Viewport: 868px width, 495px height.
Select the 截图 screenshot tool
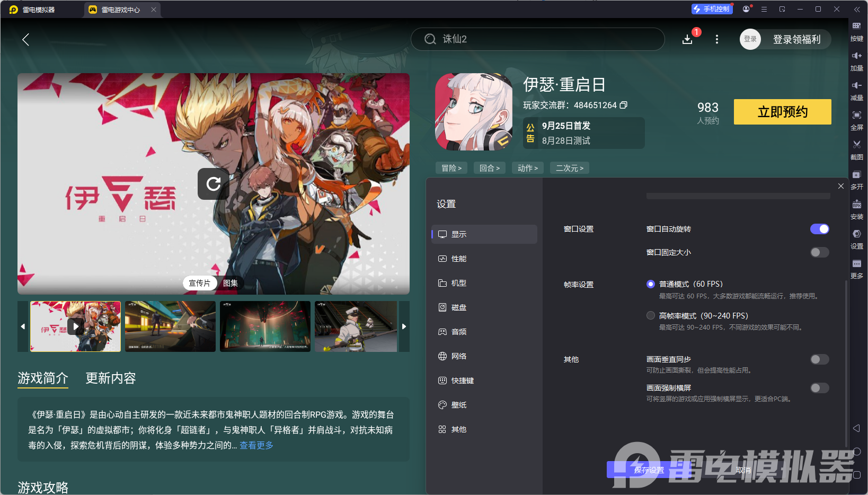click(x=857, y=150)
